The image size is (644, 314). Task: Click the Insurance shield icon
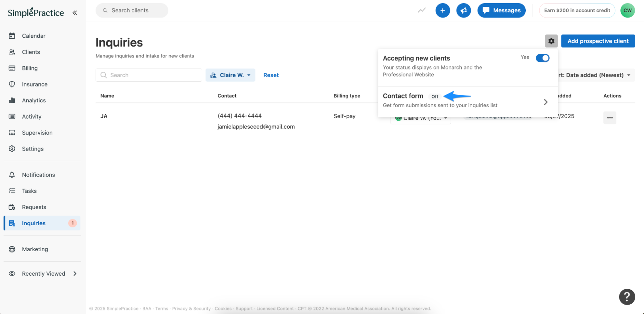click(12, 84)
